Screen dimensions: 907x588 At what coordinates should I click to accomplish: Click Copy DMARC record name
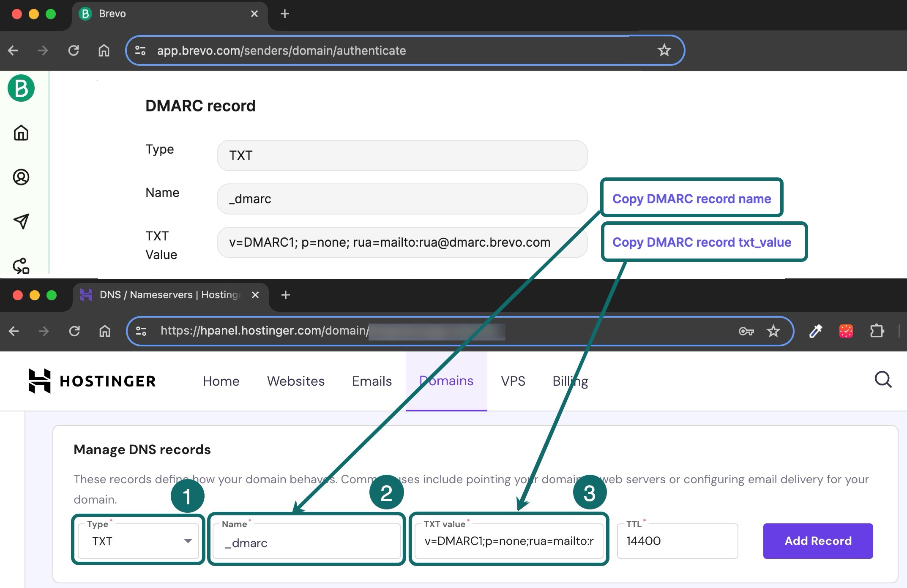coord(692,199)
